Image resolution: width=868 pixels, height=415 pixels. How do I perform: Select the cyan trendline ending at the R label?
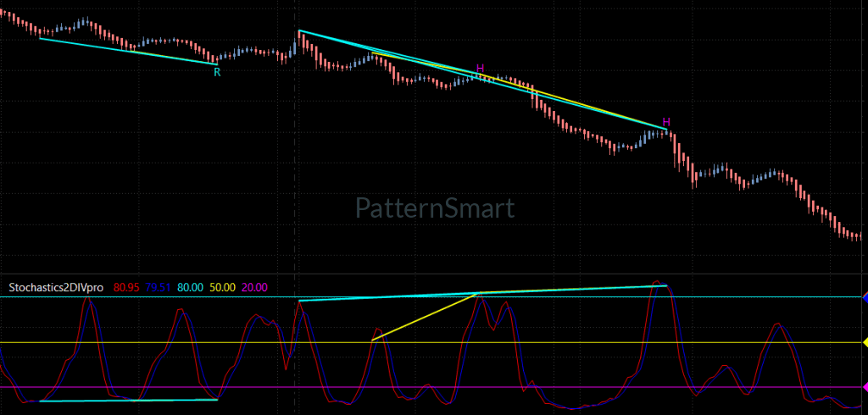tap(129, 51)
